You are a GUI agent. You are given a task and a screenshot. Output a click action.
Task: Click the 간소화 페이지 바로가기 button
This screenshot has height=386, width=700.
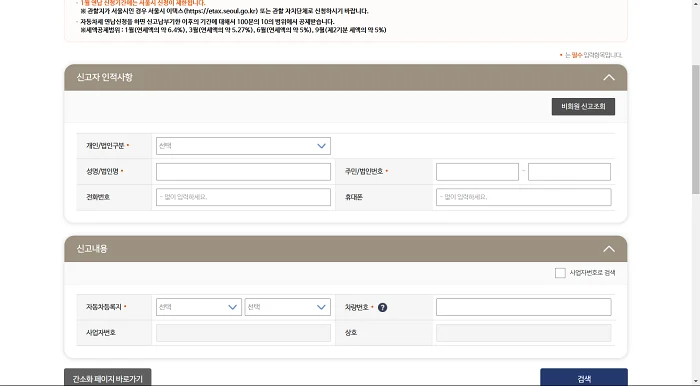pyautogui.click(x=108, y=378)
